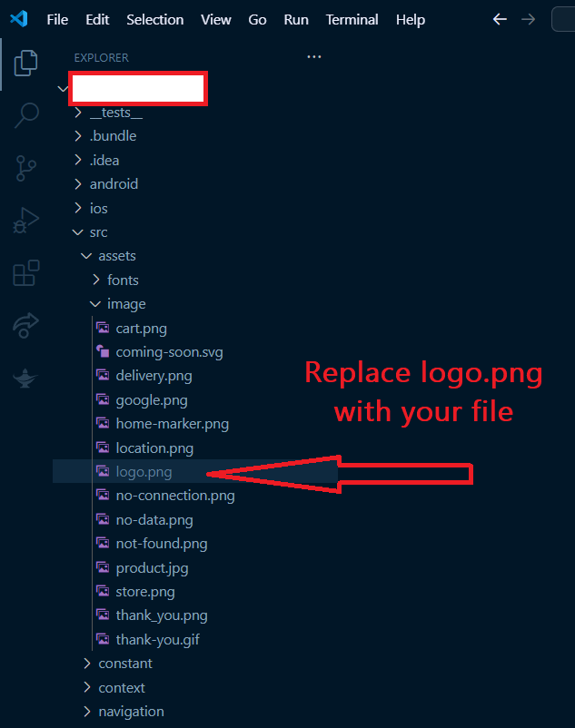Open the Terminal menu

coord(352,19)
